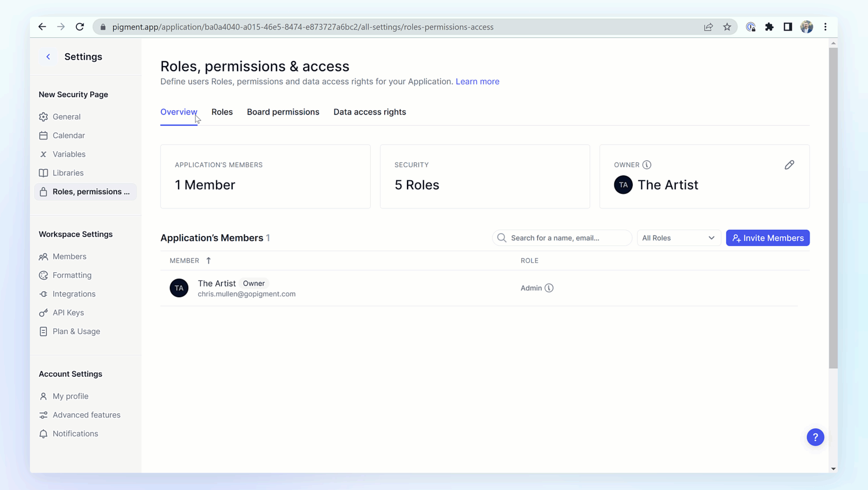Viewport: 868px width, 490px height.
Task: Open the browser three-dot menu
Action: tap(825, 27)
